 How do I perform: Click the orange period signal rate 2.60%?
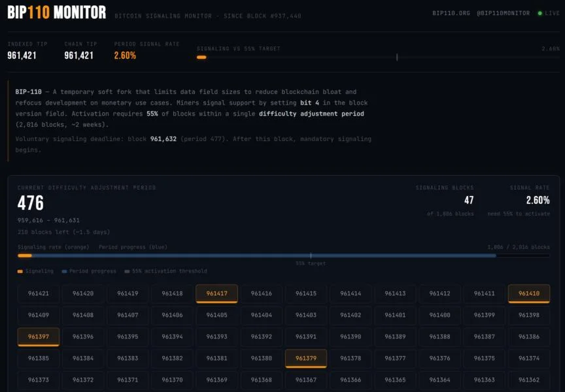tap(125, 56)
